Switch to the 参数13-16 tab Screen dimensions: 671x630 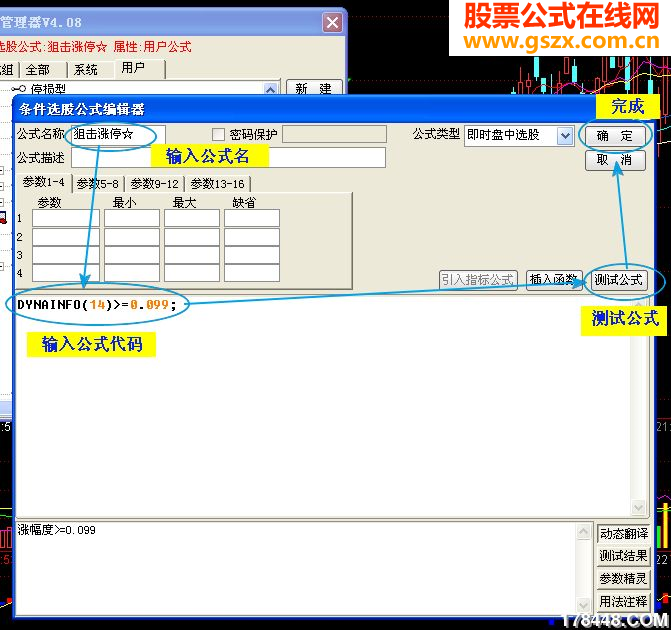217,184
